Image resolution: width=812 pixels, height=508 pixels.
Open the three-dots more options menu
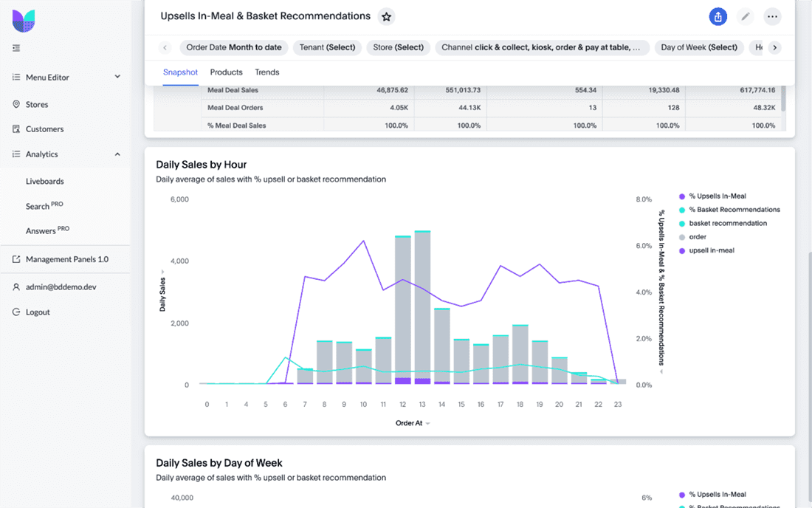[772, 16]
